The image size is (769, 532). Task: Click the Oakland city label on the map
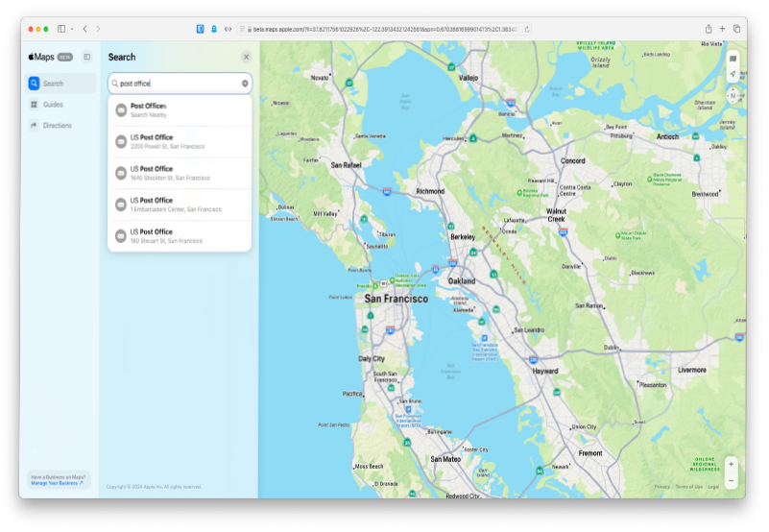tap(462, 281)
